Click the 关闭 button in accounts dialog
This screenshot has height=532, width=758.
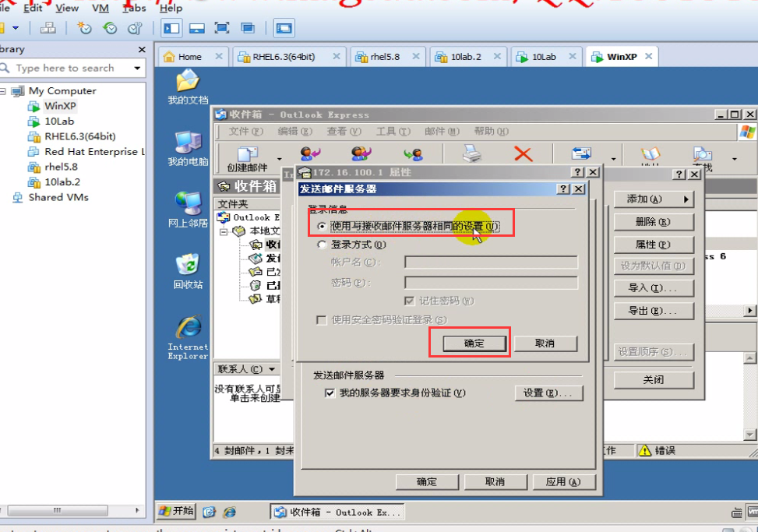654,380
